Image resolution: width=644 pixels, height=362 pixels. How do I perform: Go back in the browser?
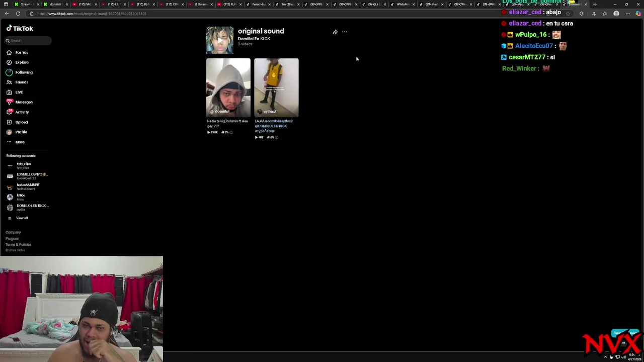tap(7, 14)
